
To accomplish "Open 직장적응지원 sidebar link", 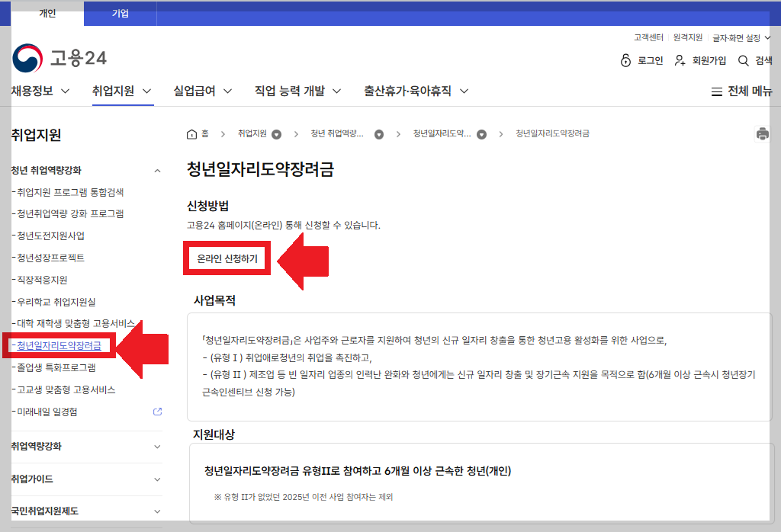I will (43, 280).
